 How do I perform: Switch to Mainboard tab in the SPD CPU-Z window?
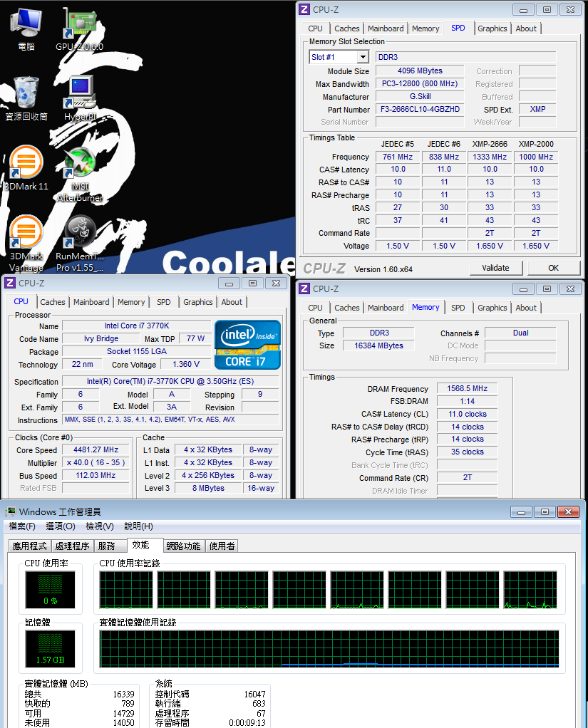[x=386, y=28]
